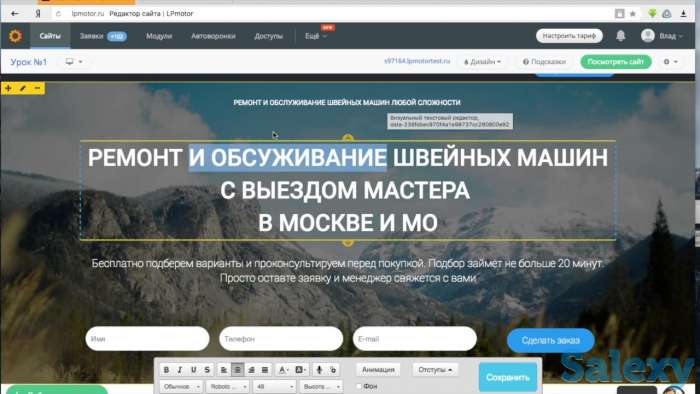Click the heading line С ВЫЕЗДОМ МАСТЕРА
Image resolution: width=700 pixels, height=394 pixels.
(345, 190)
